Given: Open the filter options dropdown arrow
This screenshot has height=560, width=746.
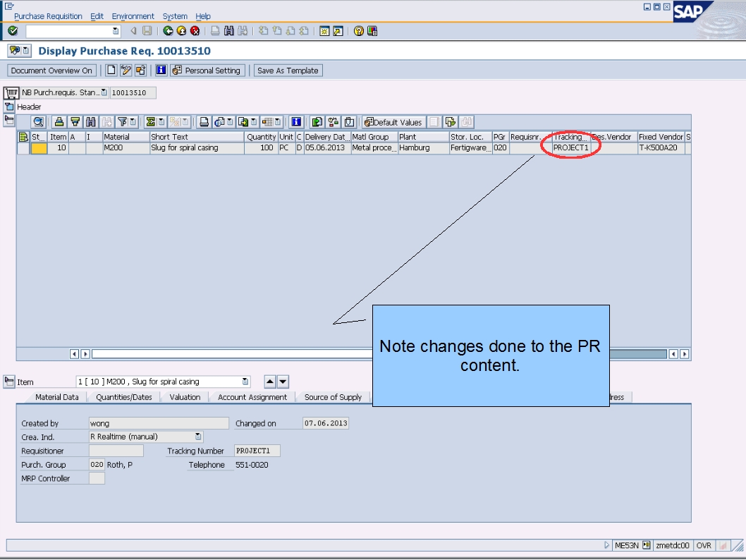Looking at the screenshot, I should 133,122.
